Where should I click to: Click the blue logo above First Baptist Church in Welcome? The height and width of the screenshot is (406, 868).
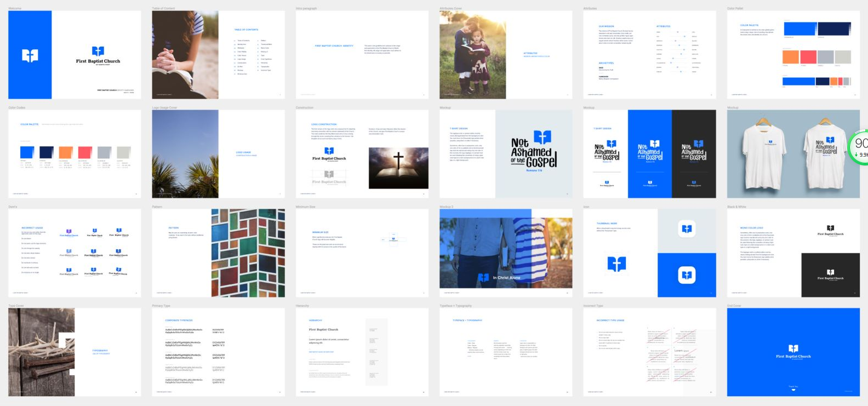[98, 52]
